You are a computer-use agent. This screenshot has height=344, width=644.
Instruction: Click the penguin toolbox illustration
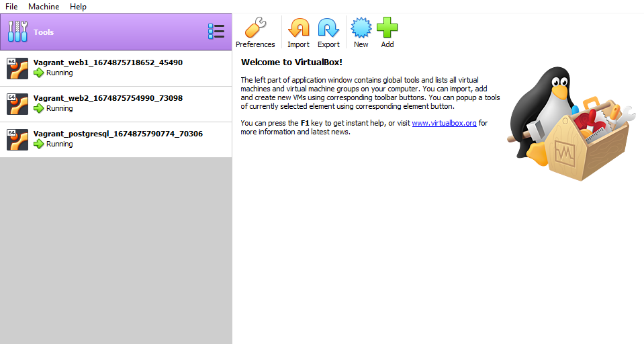click(x=571, y=124)
